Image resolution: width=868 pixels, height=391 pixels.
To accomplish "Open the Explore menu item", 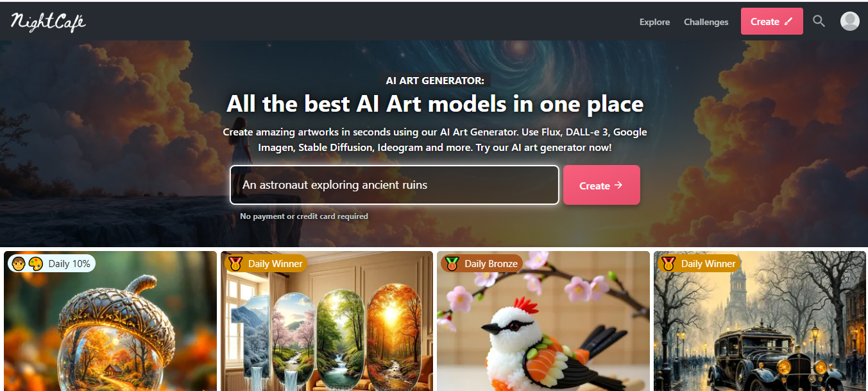I will (654, 22).
